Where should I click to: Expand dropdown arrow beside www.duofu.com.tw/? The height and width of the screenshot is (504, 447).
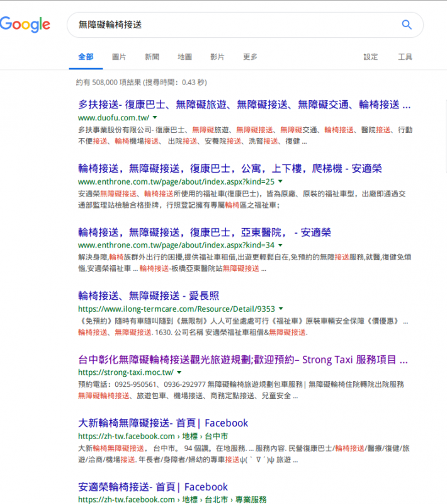155,117
